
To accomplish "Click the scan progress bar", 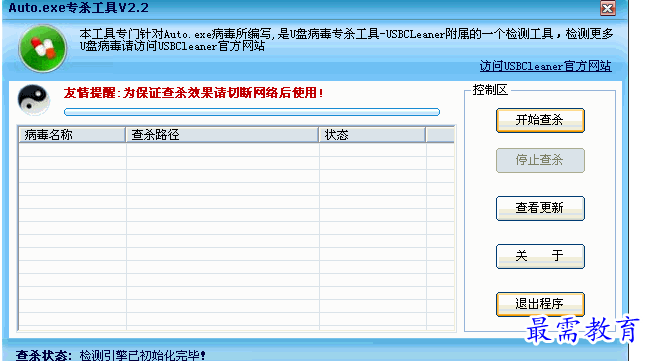I will click(252, 112).
